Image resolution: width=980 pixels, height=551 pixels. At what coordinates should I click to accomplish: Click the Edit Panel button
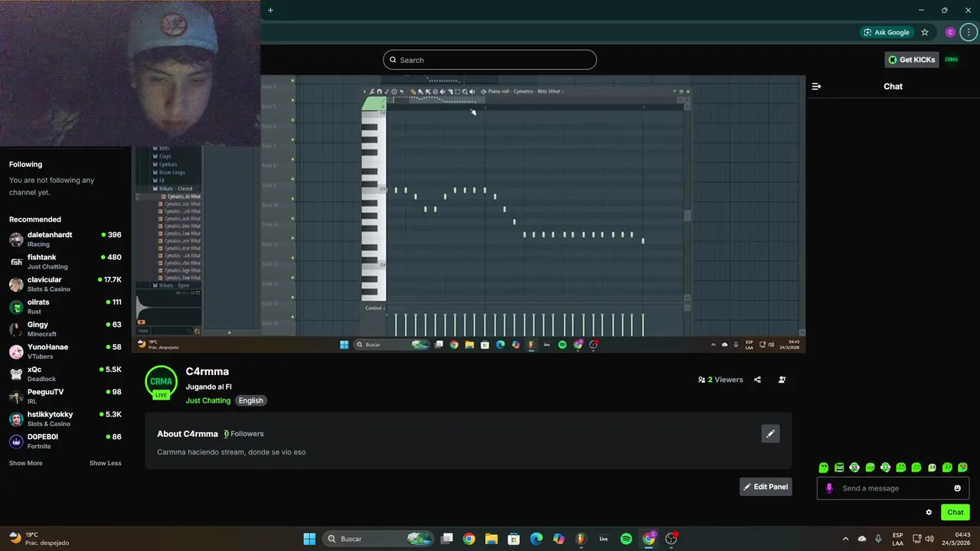pyautogui.click(x=766, y=487)
